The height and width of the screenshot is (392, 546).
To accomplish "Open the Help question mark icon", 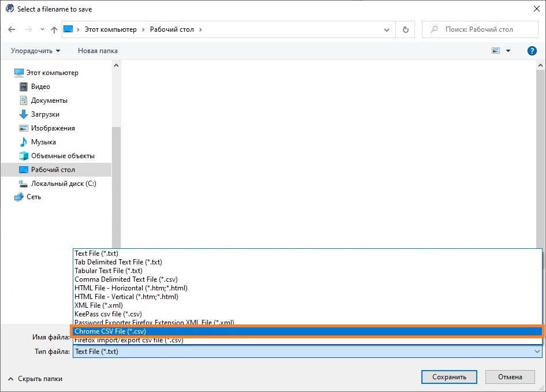I will tap(532, 51).
